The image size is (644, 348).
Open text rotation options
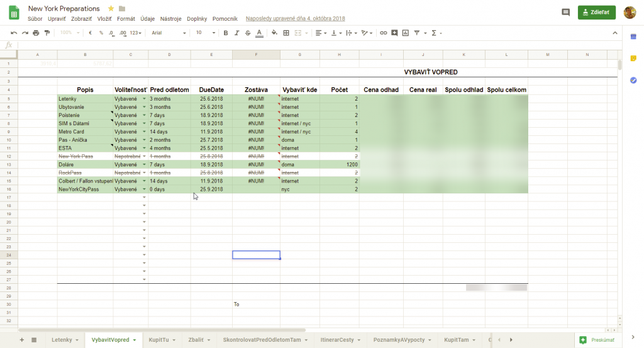click(x=367, y=33)
